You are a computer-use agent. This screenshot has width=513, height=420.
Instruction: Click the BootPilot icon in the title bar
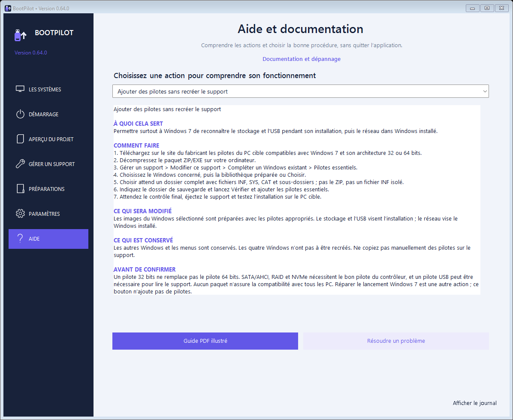click(x=8, y=8)
